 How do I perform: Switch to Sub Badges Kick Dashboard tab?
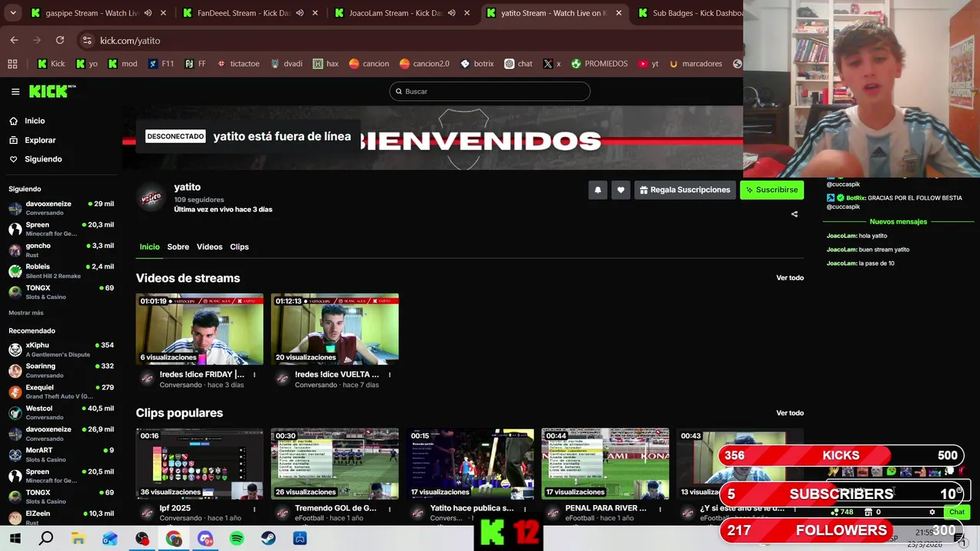click(x=689, y=13)
